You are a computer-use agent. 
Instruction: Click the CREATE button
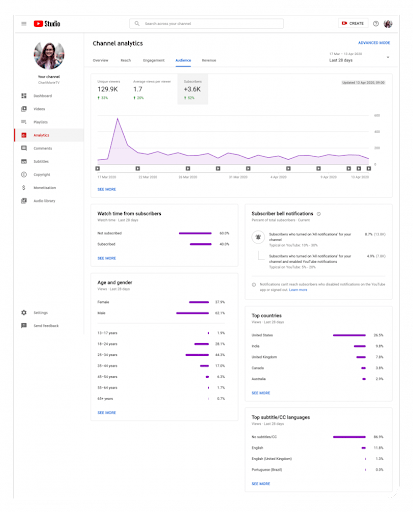pos(353,23)
